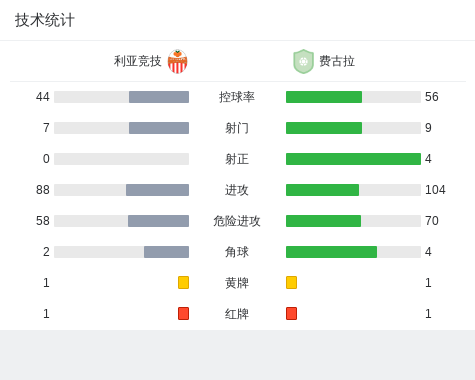
Task: Click the 射门 stat label
Action: (237, 128)
